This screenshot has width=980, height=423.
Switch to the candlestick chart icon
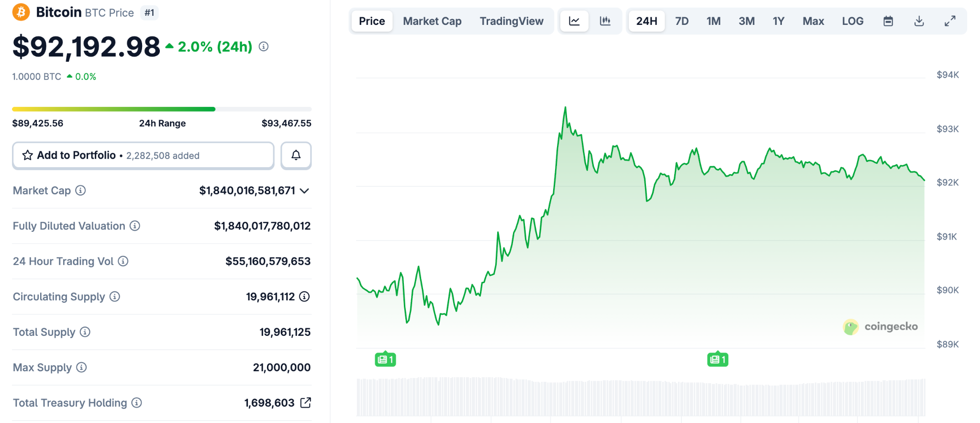click(605, 21)
